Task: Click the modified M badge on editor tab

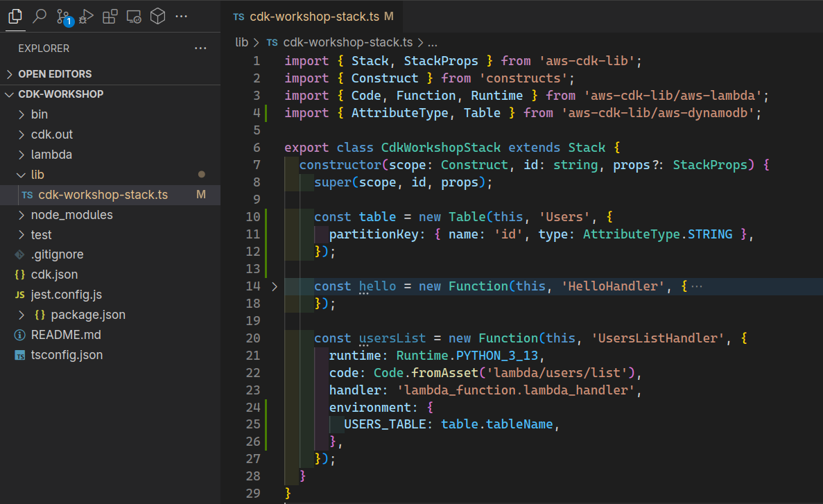Action: 389,17
